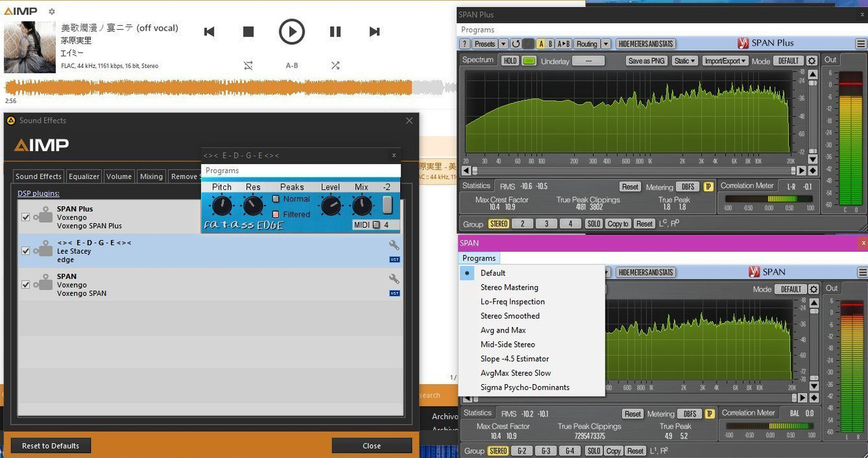Screen dimensions: 868x458
Task: Open Import/Export dropdown in SPAN Plus
Action: pos(725,60)
